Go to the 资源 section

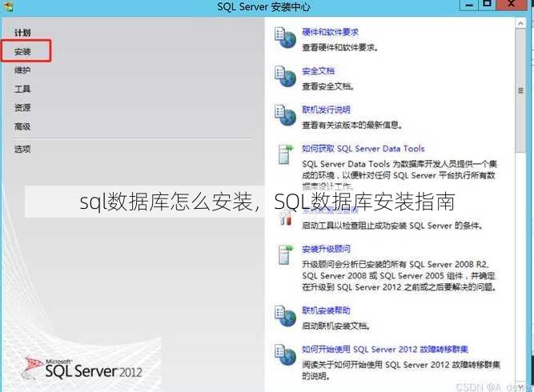[22, 107]
